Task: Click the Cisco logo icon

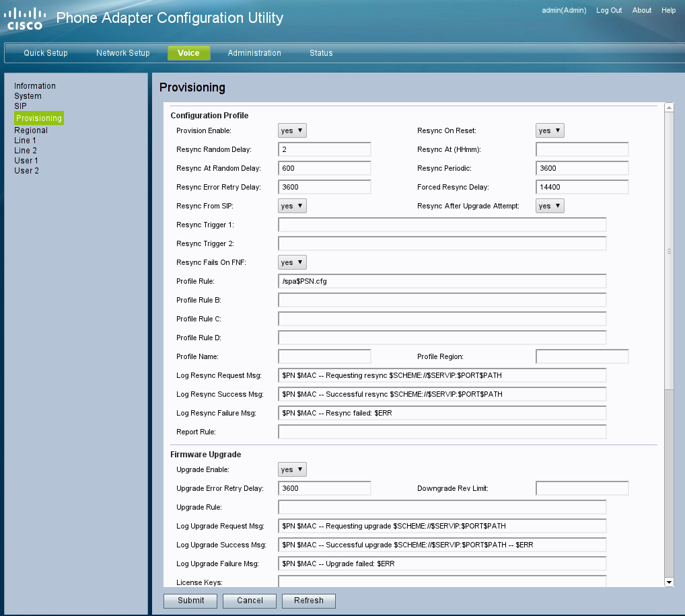Action: click(25, 18)
